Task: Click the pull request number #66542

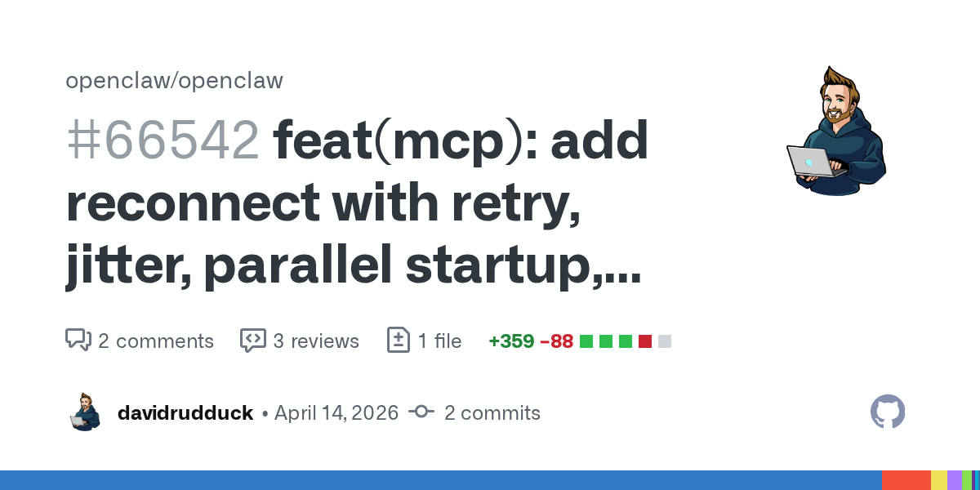Action: [x=163, y=140]
